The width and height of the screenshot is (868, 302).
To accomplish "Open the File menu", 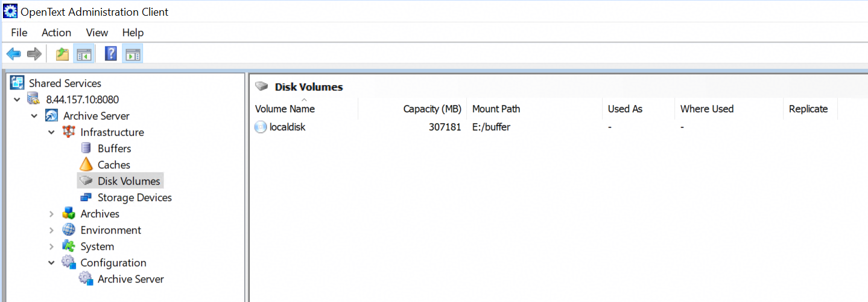I will pyautogui.click(x=19, y=33).
